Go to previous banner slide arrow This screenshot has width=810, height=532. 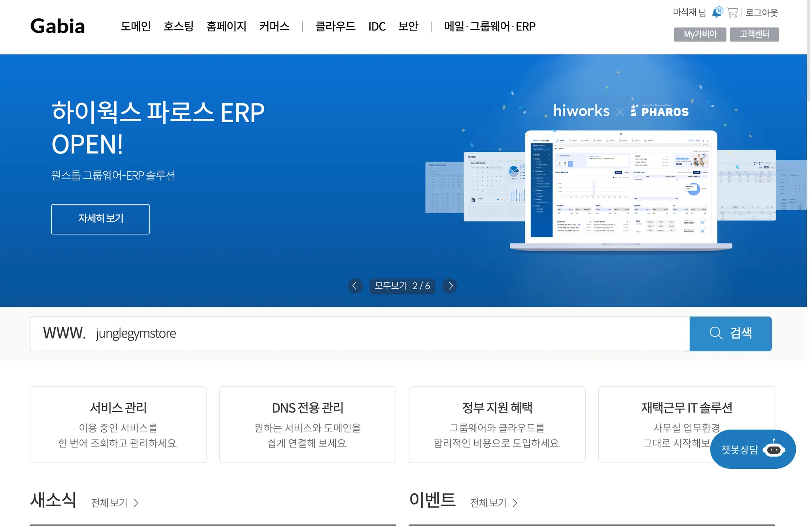[x=355, y=286]
